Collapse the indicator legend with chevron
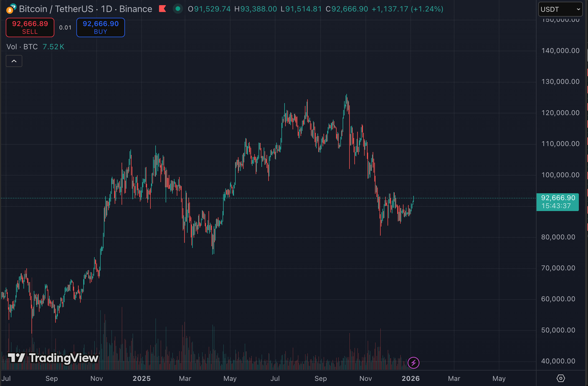Image resolution: width=588 pixels, height=386 pixels. coord(14,61)
